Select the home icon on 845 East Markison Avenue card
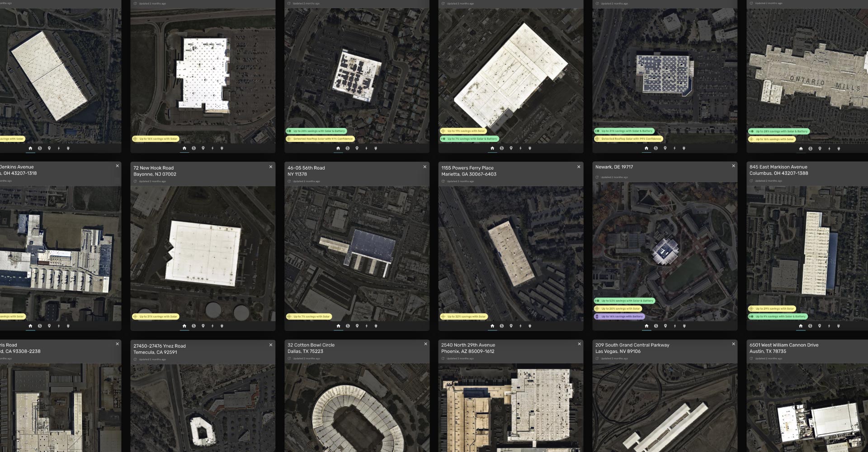 pos(801,326)
